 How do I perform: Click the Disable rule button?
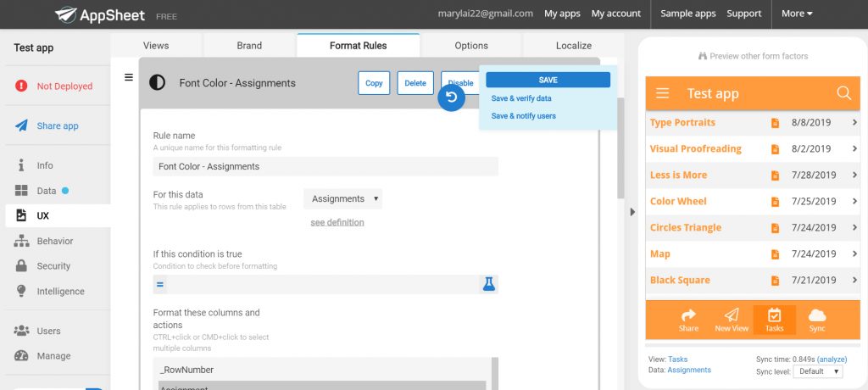click(x=460, y=83)
